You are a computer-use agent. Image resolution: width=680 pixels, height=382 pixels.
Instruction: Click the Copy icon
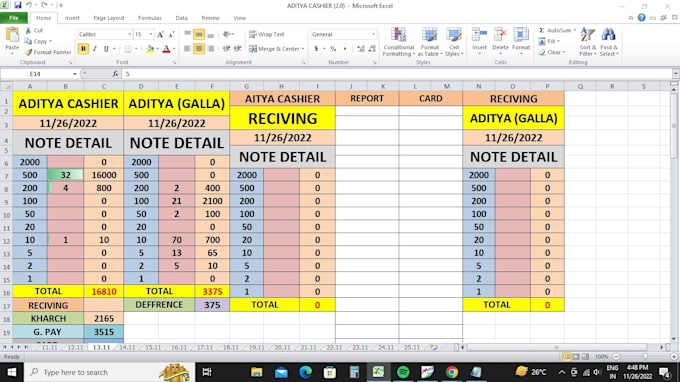pyautogui.click(x=28, y=41)
